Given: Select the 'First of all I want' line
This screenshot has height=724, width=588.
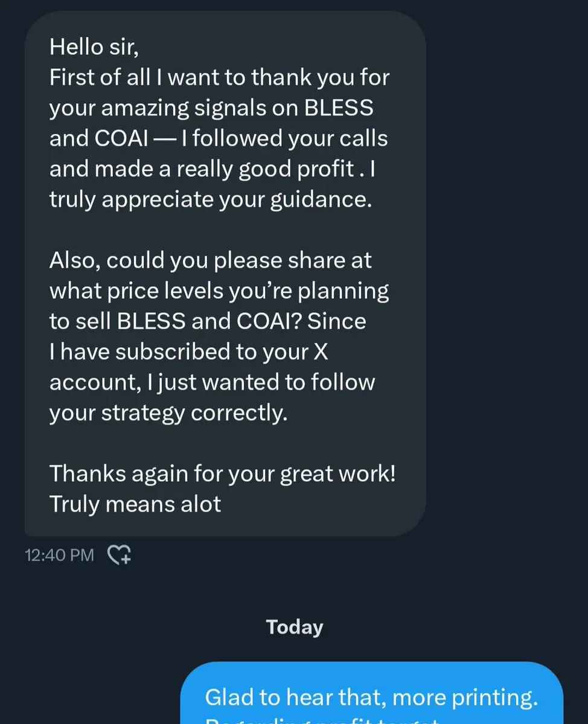Looking at the screenshot, I should tap(220, 77).
